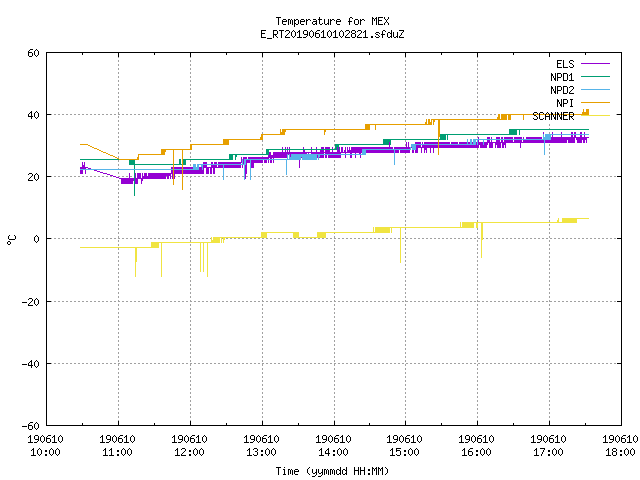Click the blue NPD2 legend line sample
This screenshot has height=480, width=640.
coord(595,89)
